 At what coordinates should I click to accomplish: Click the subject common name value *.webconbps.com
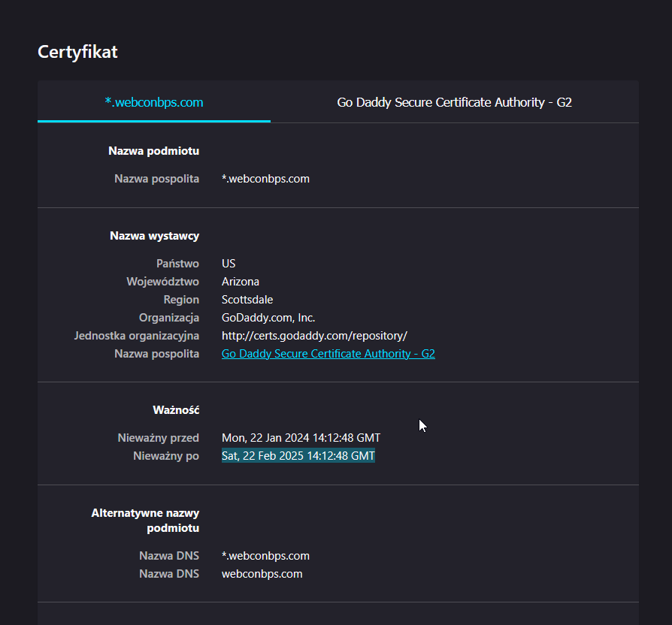point(265,179)
